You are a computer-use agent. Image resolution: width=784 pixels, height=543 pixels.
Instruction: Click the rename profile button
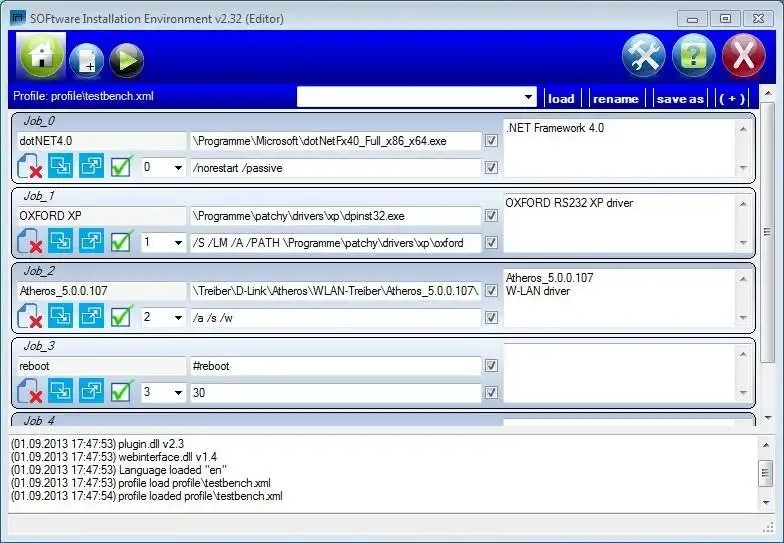[x=616, y=98]
